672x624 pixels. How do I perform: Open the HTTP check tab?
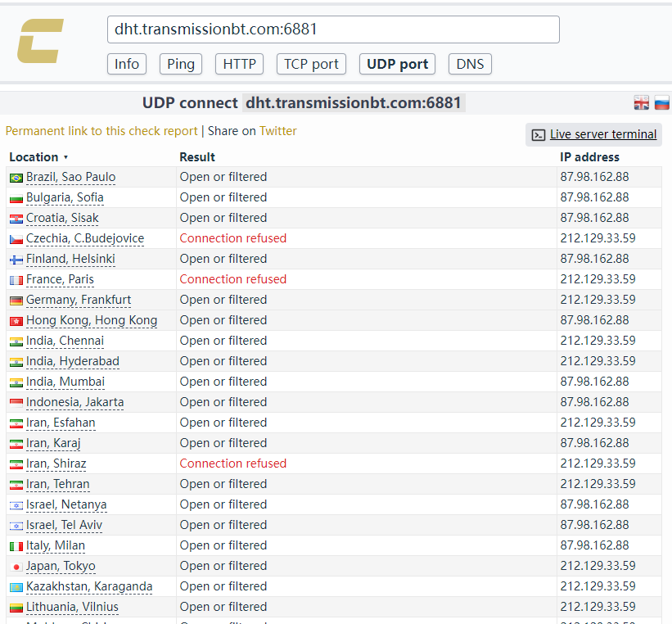point(239,64)
